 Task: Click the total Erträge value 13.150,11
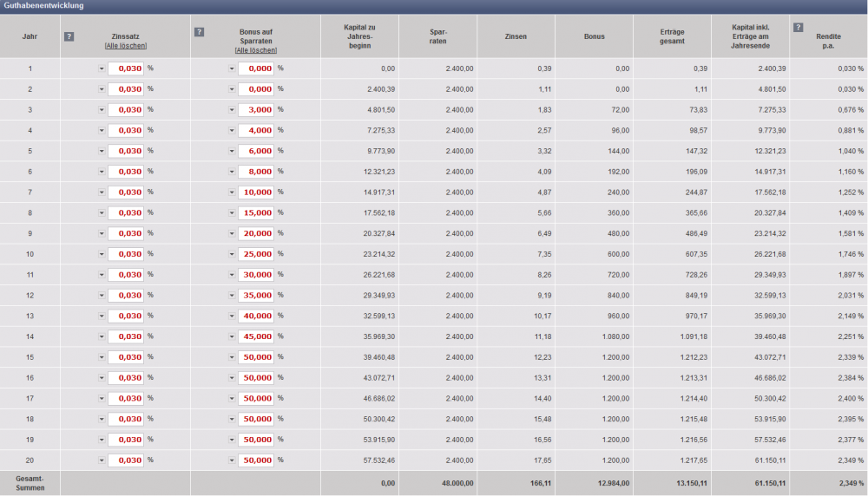click(692, 483)
